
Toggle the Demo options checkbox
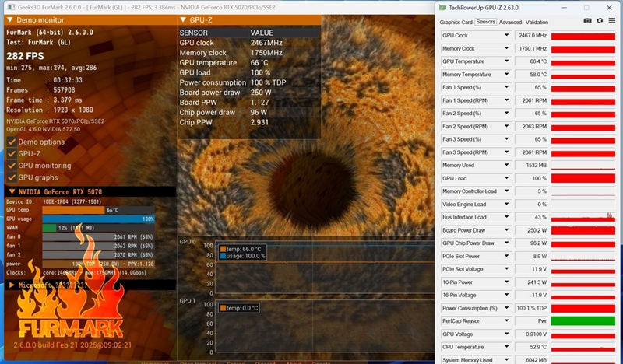click(12, 142)
